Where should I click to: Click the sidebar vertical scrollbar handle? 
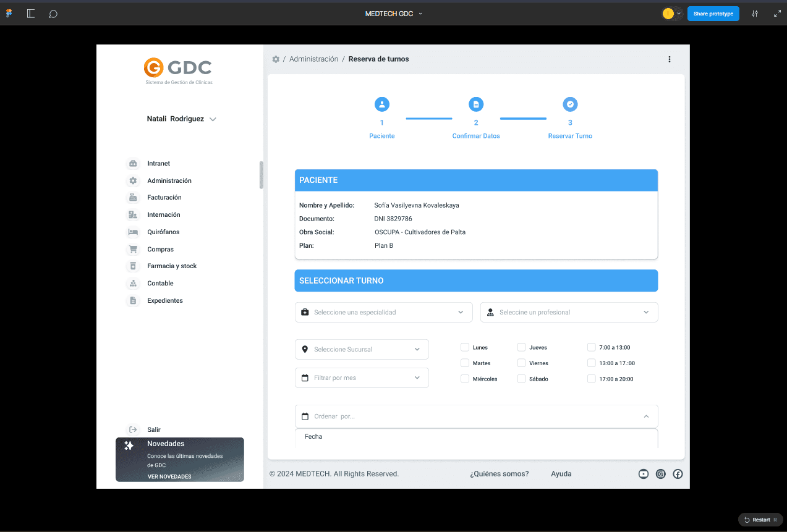coord(262,175)
